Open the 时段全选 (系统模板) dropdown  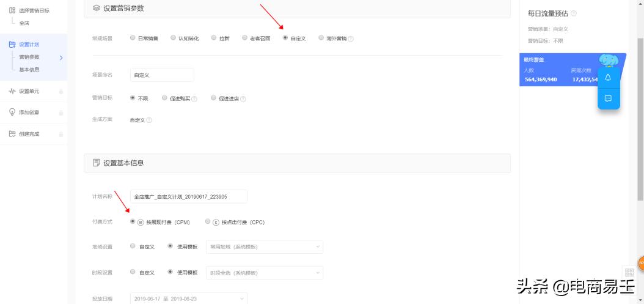tap(264, 273)
